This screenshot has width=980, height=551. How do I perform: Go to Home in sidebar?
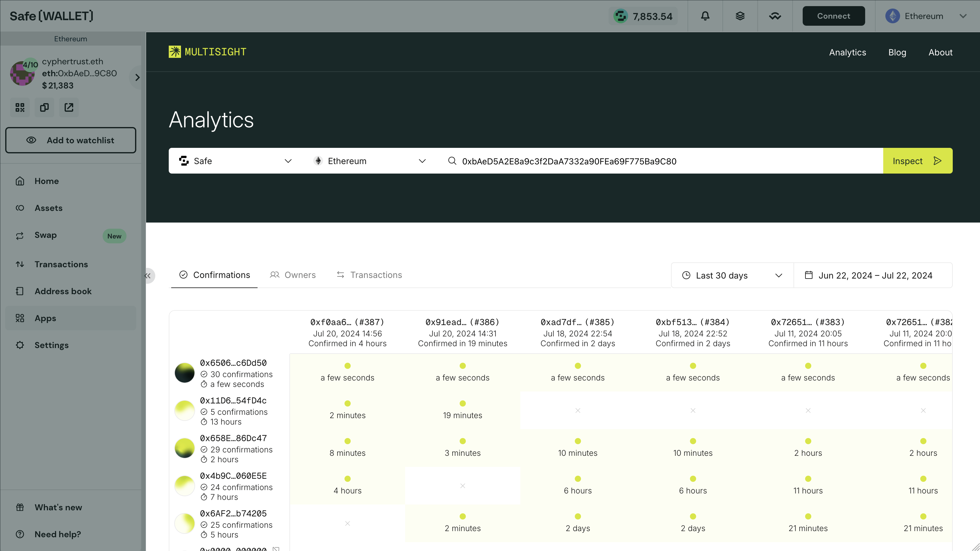71,181
